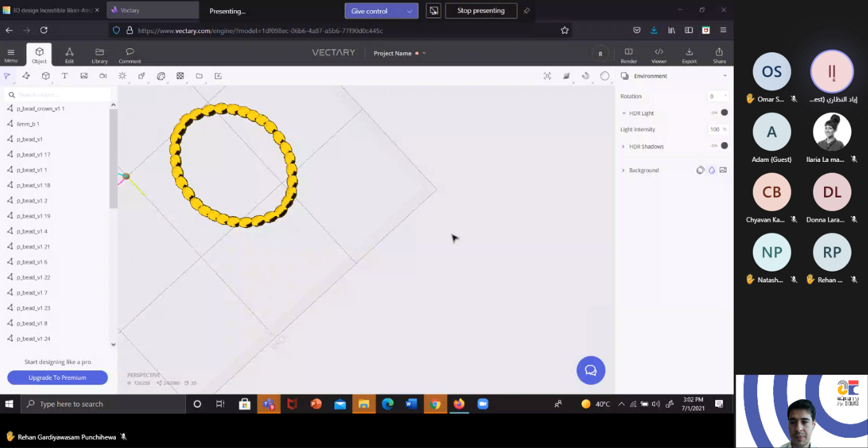The height and width of the screenshot is (448, 868).
Task: Open the Vectary main Menu
Action: tap(11, 55)
